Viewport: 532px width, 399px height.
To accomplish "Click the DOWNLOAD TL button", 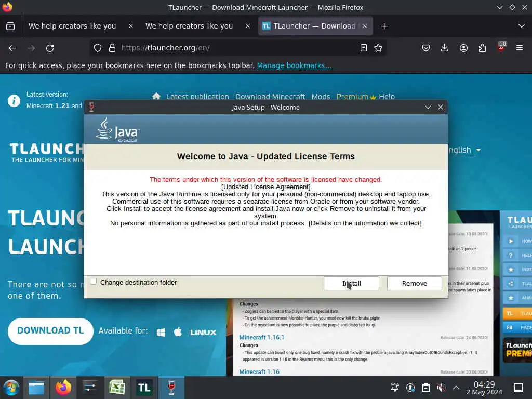I will (50, 331).
